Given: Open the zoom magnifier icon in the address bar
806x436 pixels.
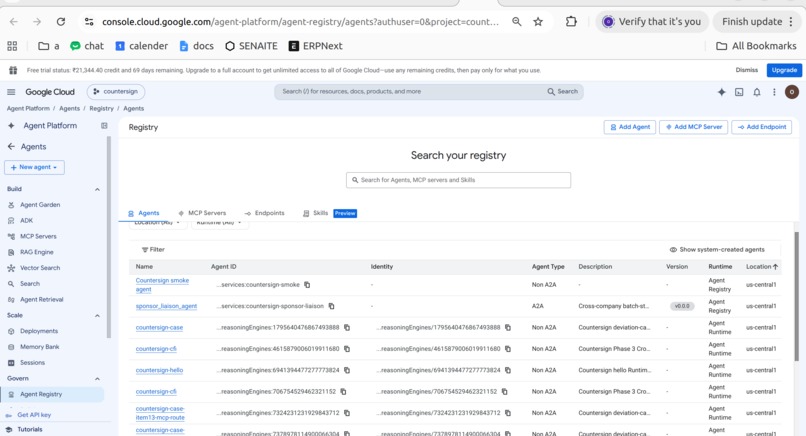Looking at the screenshot, I should pyautogui.click(x=516, y=22).
